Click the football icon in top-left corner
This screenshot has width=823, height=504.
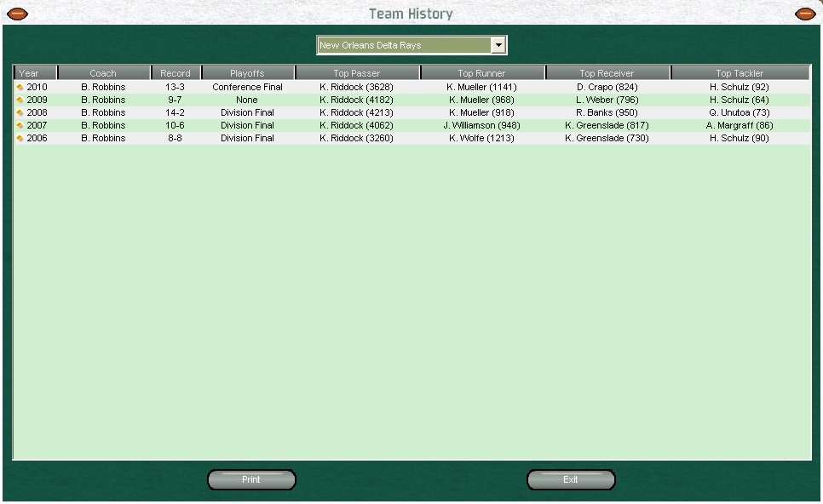point(17,14)
